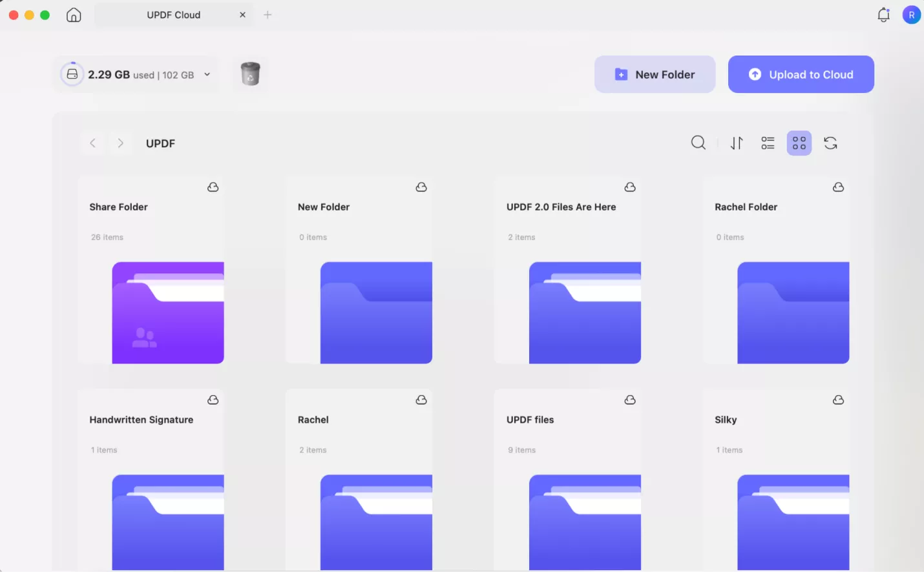Click cloud status icon on Share Folder
Image resolution: width=924 pixels, height=572 pixels.
[x=213, y=187]
